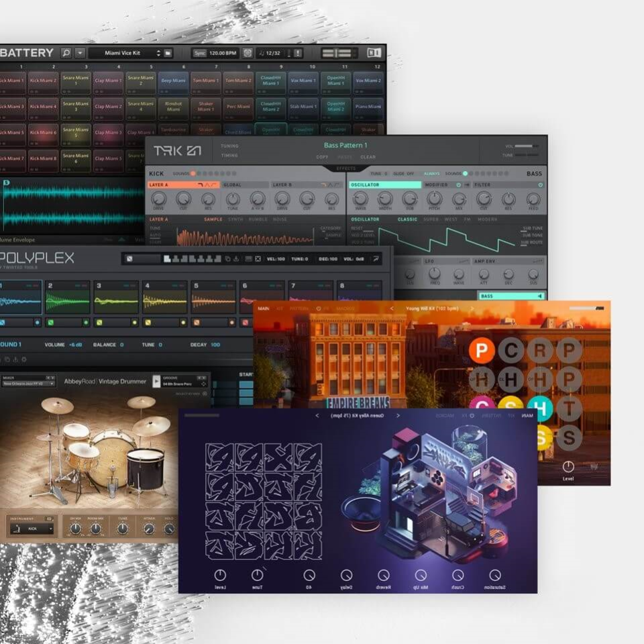Open the INSTRUMENT dropdown showing KICK in Vintage Drummer

pos(33,528)
